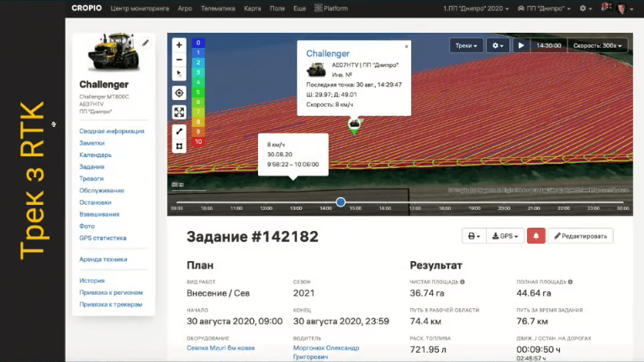Zoom out on the map
Screen dimensions: 644x362
click(x=179, y=60)
